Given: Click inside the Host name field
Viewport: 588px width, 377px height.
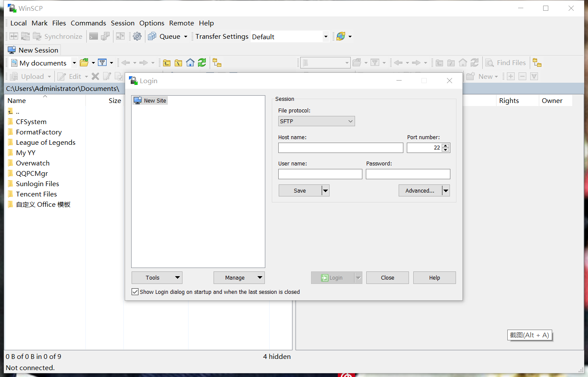Looking at the screenshot, I should pos(340,148).
